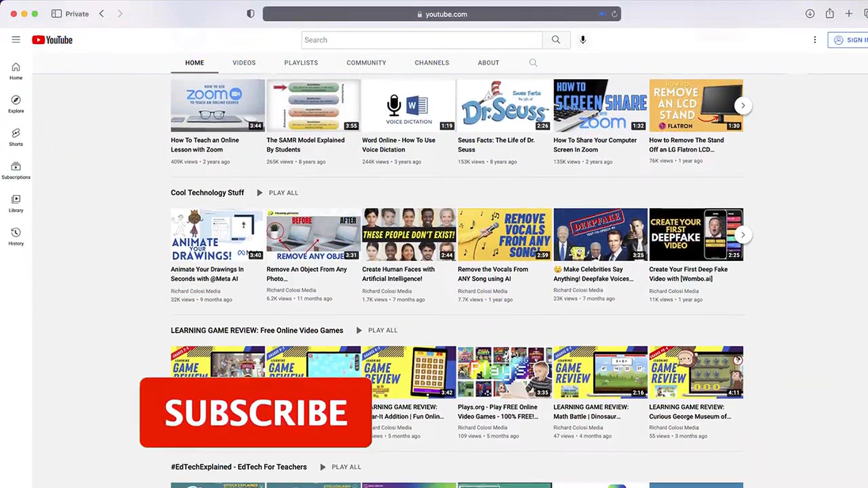
Task: Open the three-dot settings menu
Action: 815,40
